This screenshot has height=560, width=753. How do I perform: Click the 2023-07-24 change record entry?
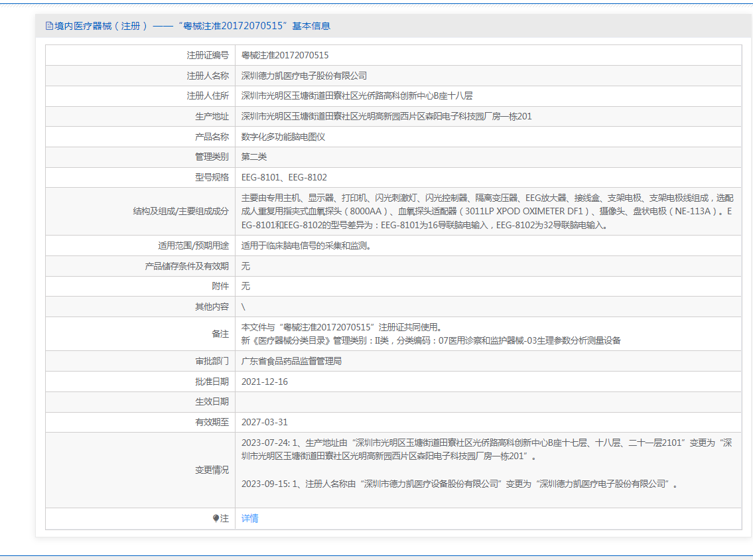(x=486, y=449)
